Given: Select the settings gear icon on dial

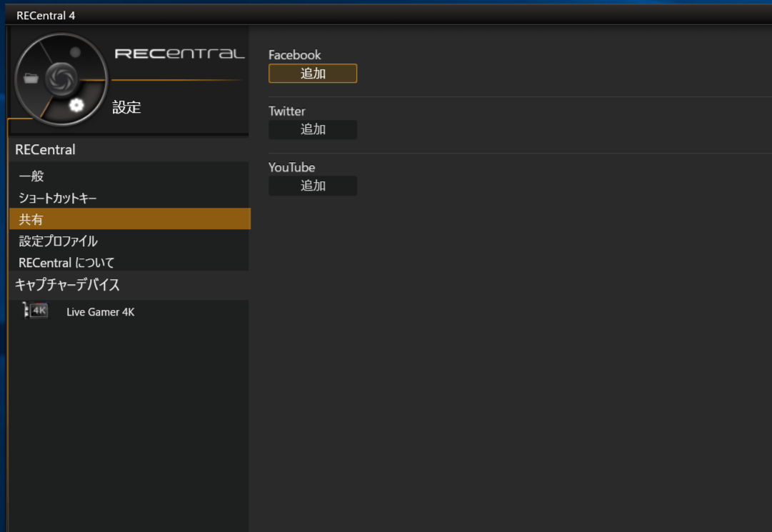Looking at the screenshot, I should (x=76, y=105).
